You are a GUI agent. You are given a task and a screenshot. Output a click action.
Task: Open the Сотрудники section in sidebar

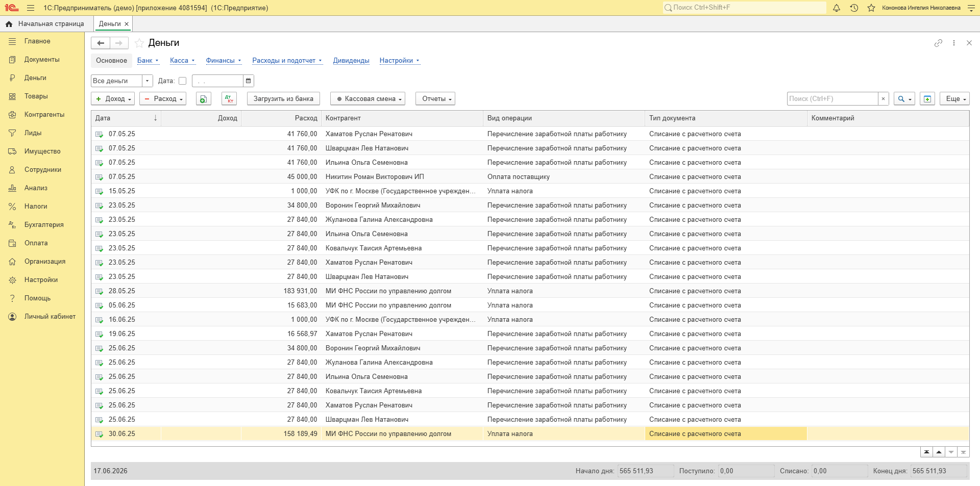[43, 169]
